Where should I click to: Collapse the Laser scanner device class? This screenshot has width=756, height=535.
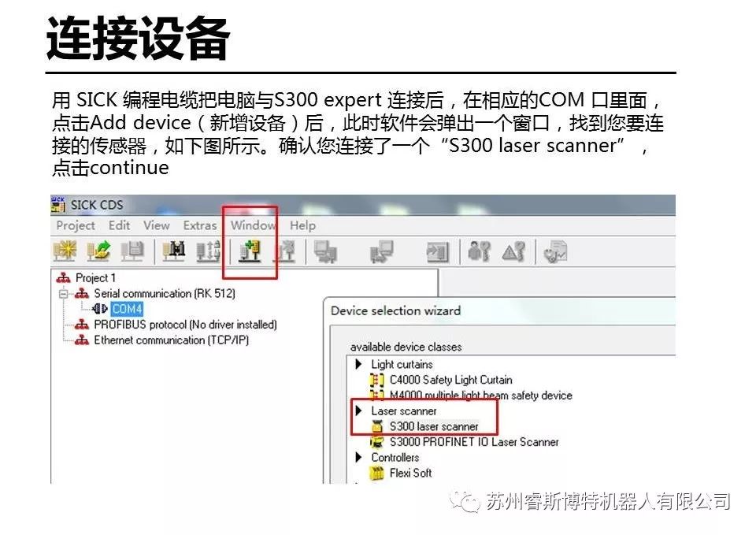click(359, 411)
